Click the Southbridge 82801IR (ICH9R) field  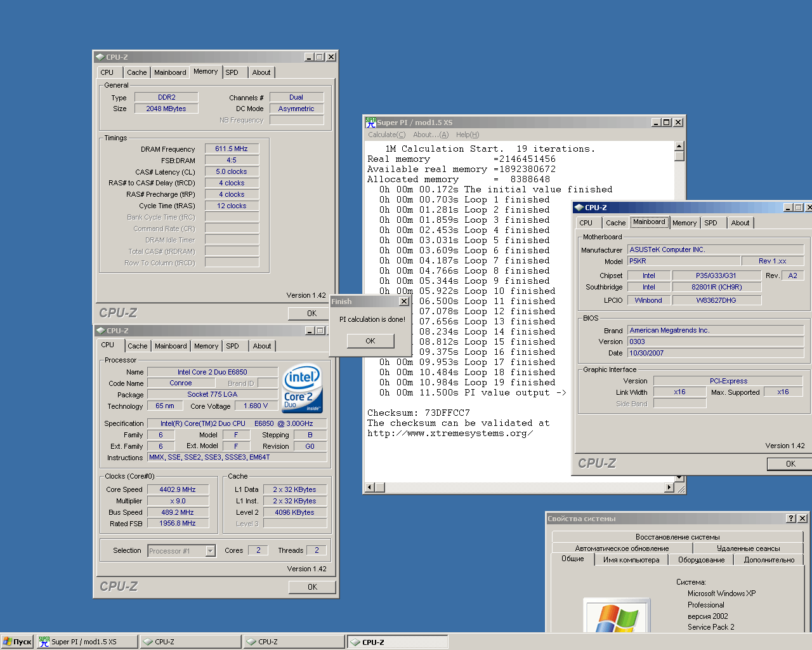(717, 287)
